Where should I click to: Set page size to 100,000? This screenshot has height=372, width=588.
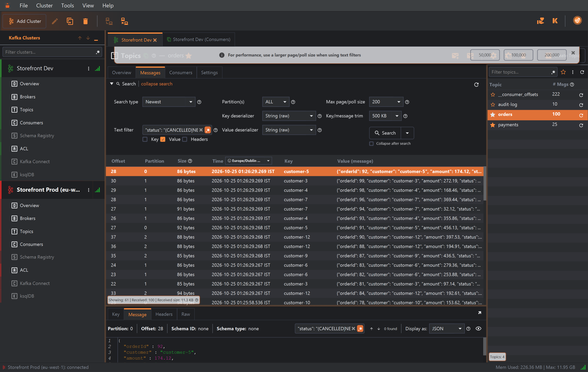click(518, 55)
